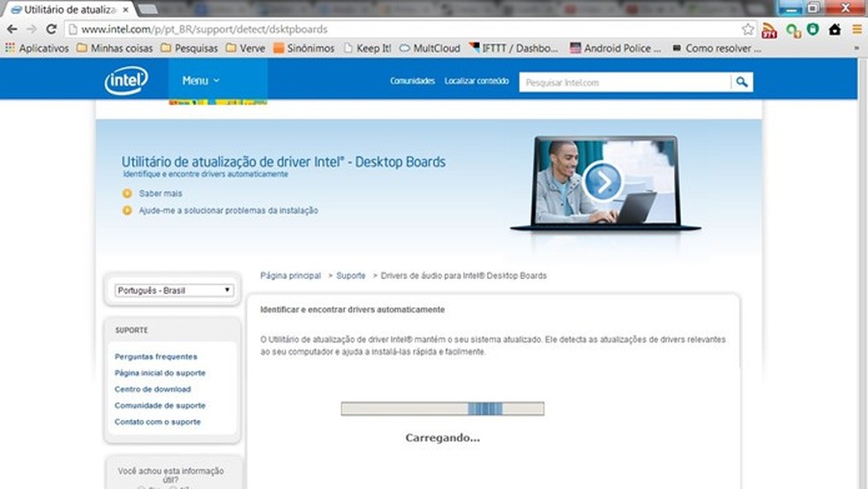Image resolution: width=868 pixels, height=489 pixels.
Task: Reload the page with the refresh icon
Action: pos(51,29)
